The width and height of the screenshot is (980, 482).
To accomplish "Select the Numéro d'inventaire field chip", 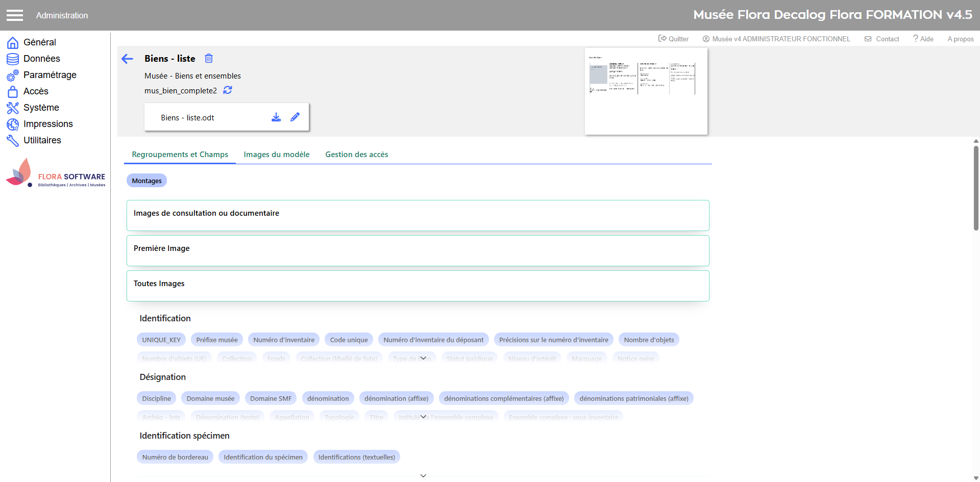I will [x=284, y=340].
